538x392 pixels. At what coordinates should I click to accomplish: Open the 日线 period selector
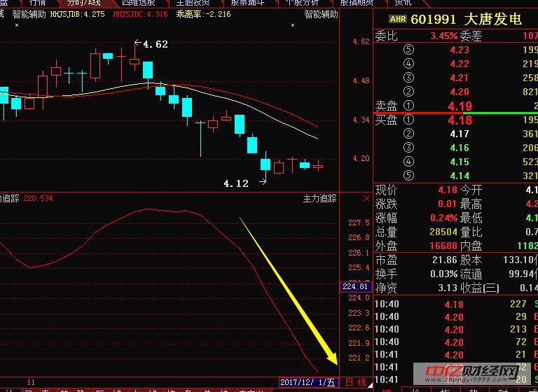pos(356,382)
